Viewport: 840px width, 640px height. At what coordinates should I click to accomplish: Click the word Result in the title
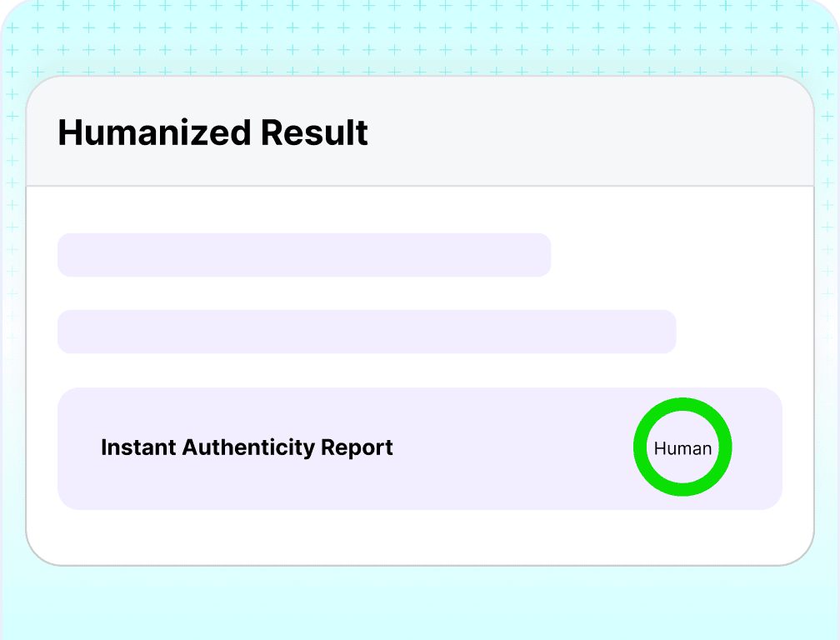click(x=314, y=132)
